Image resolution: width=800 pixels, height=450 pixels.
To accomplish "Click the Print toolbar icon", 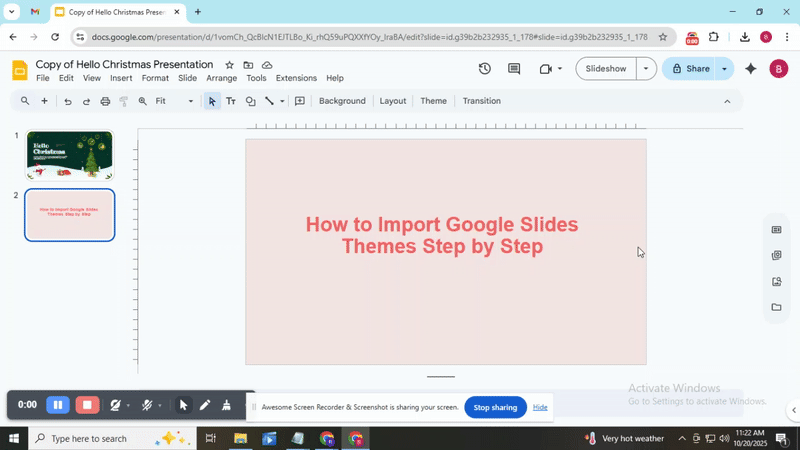I will pyautogui.click(x=105, y=101).
